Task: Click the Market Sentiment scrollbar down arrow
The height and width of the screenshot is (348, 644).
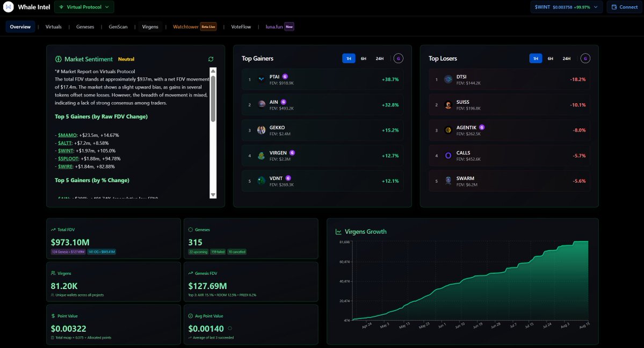Action: coord(213,195)
